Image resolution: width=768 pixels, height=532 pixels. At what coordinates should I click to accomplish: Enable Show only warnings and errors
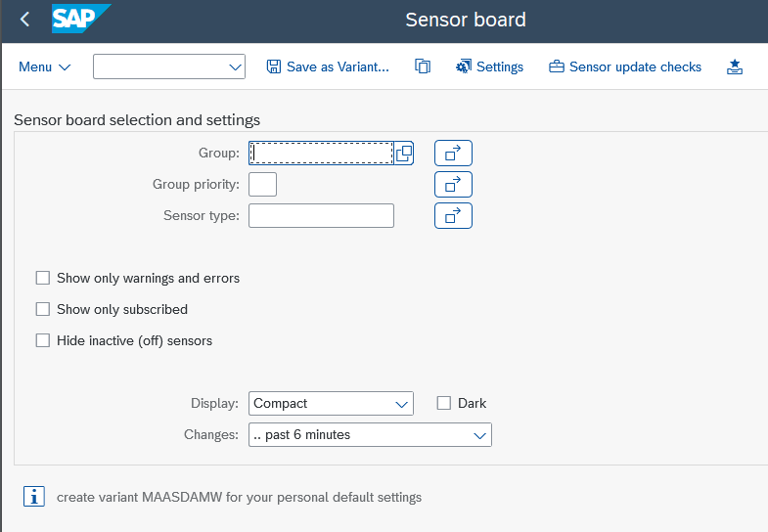[x=42, y=278]
